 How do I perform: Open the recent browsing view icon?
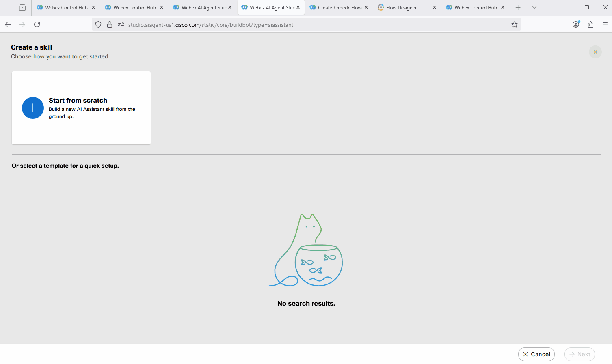(x=22, y=7)
